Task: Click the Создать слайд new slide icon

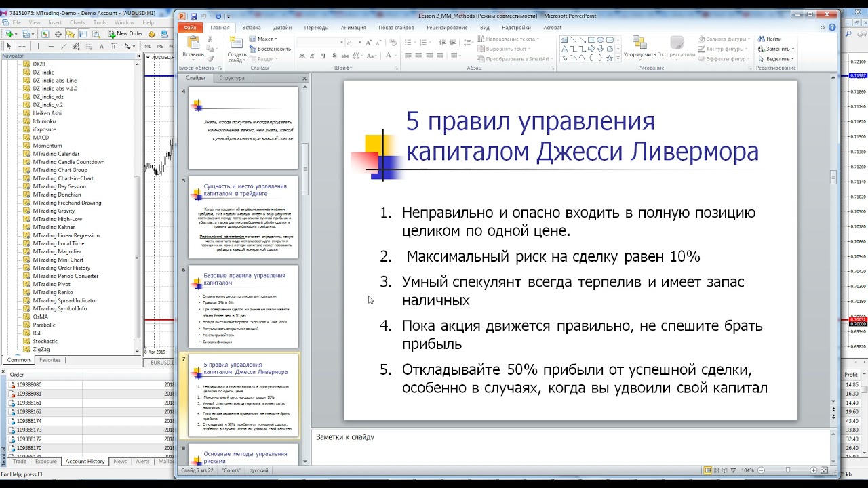Action: coord(237,43)
